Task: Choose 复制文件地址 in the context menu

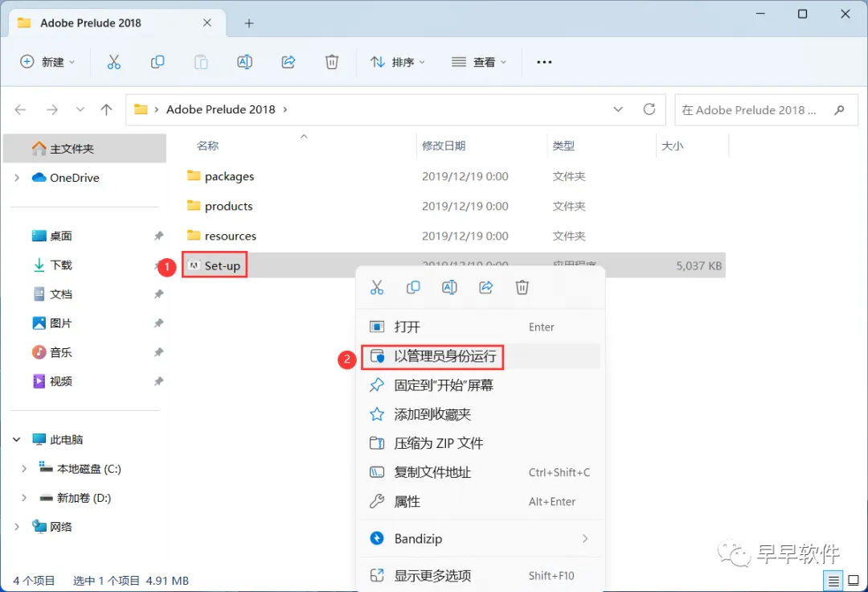Action: 481,472
